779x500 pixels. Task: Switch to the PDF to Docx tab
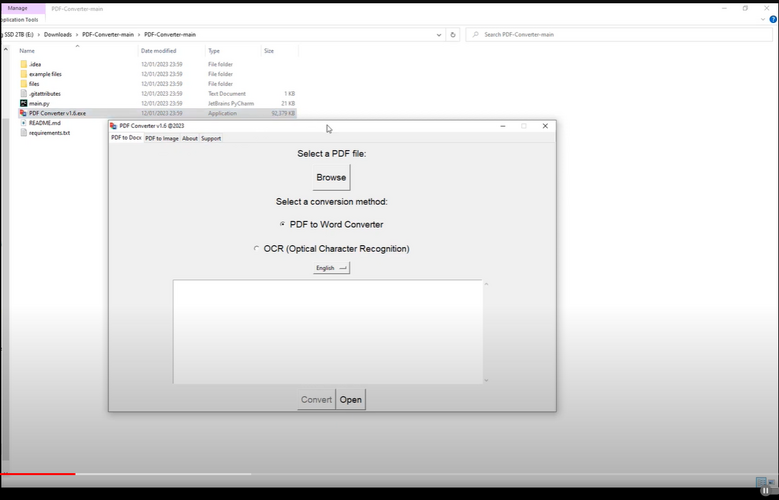coord(126,138)
